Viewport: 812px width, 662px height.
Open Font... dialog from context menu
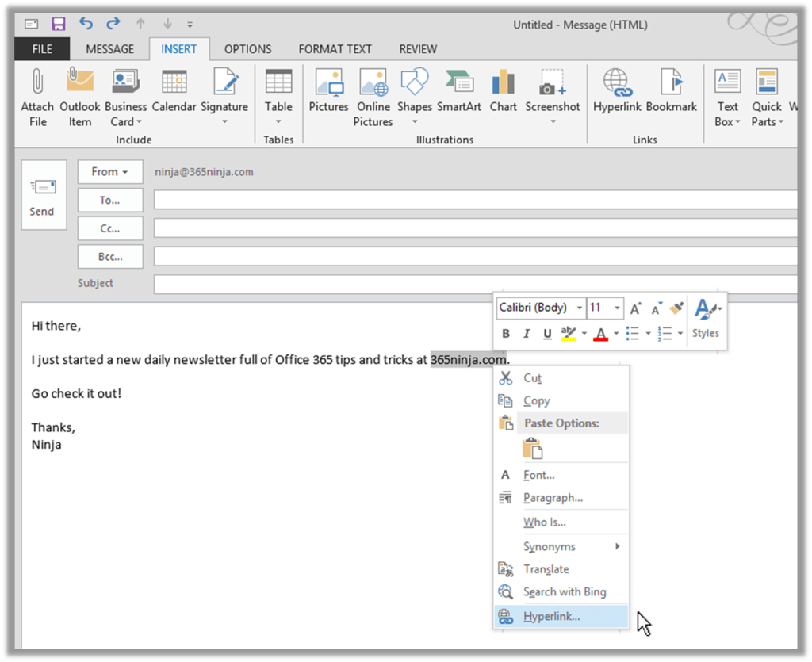[561, 475]
